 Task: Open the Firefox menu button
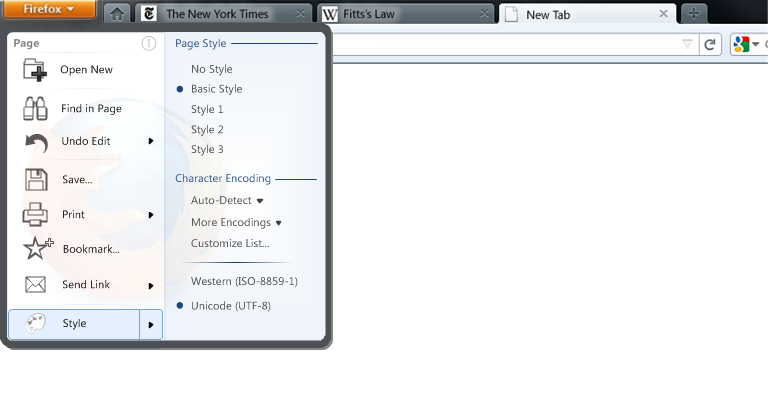coord(49,9)
